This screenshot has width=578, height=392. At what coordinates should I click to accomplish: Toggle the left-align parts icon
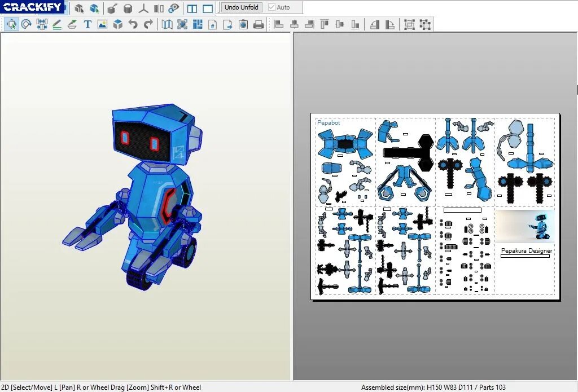(x=280, y=24)
